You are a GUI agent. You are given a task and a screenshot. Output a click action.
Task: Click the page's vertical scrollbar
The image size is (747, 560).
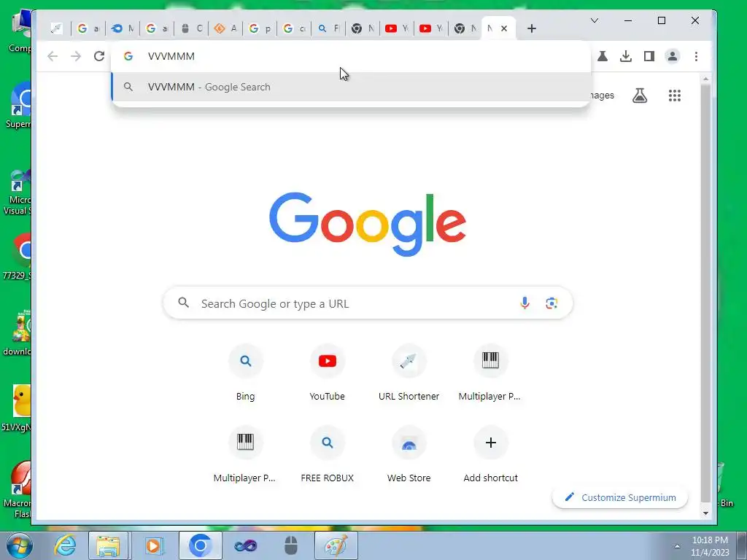705,292
